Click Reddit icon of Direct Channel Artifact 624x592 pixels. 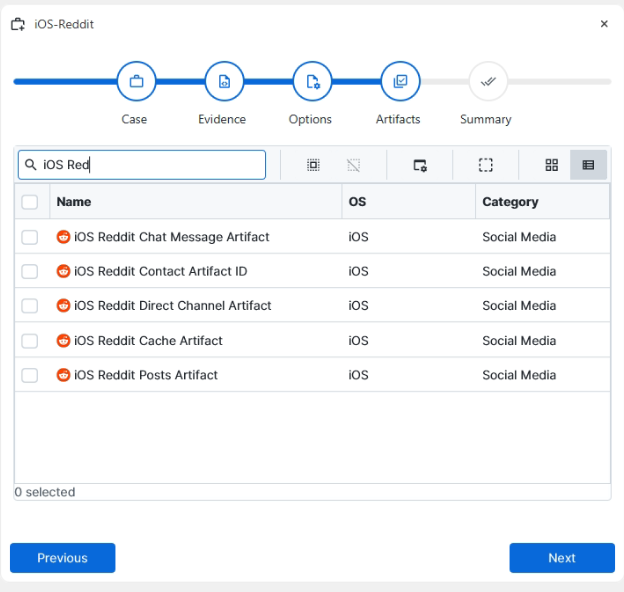coord(63,306)
